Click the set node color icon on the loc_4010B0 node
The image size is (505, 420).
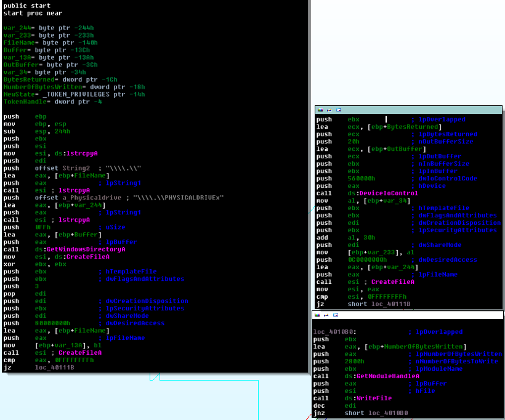pos(317,315)
